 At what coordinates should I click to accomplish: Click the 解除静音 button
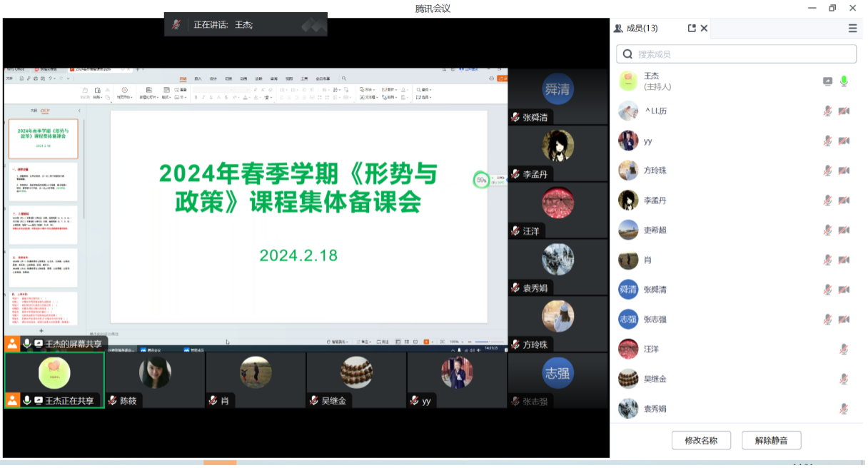[771, 440]
